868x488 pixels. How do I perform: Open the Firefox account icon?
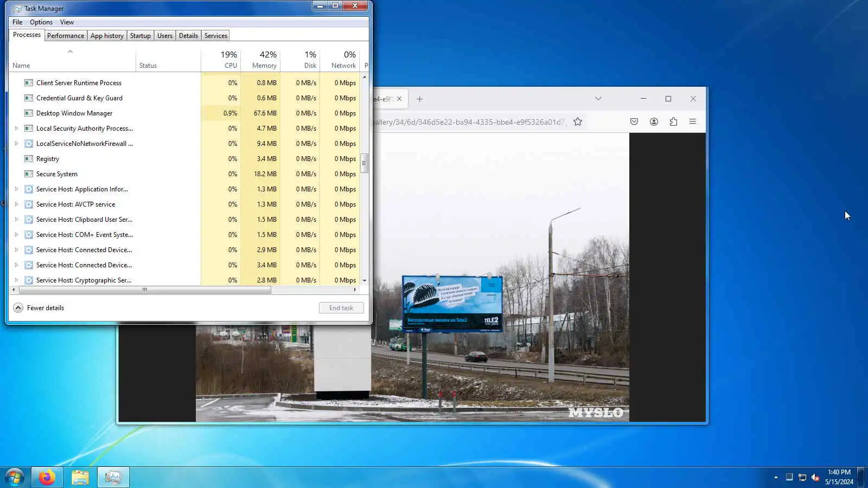click(x=654, y=122)
